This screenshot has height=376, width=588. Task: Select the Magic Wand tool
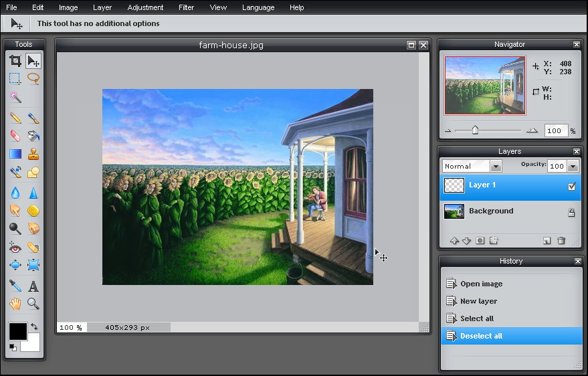[15, 97]
